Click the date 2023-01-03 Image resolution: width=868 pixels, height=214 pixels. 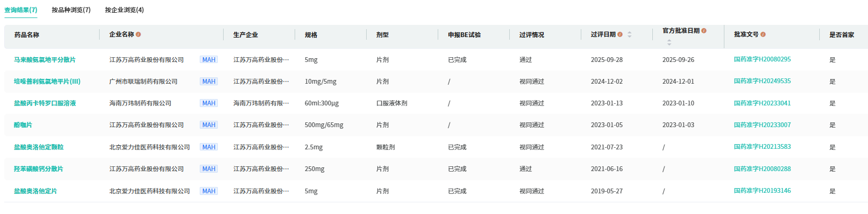pos(678,125)
